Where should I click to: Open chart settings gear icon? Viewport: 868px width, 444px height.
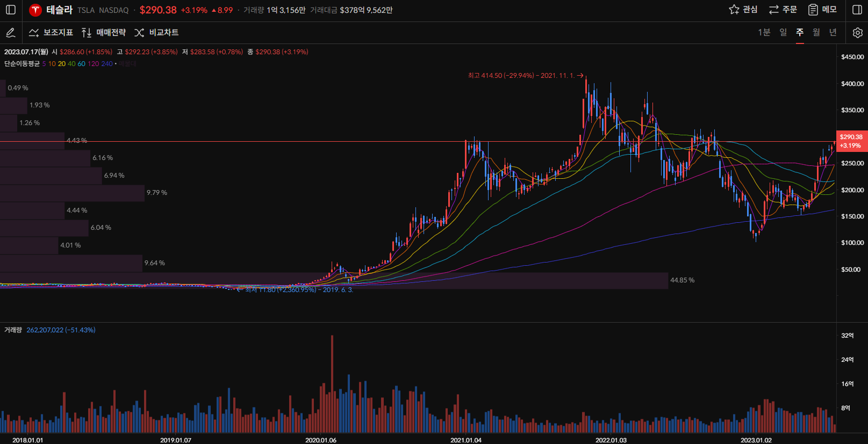[858, 33]
